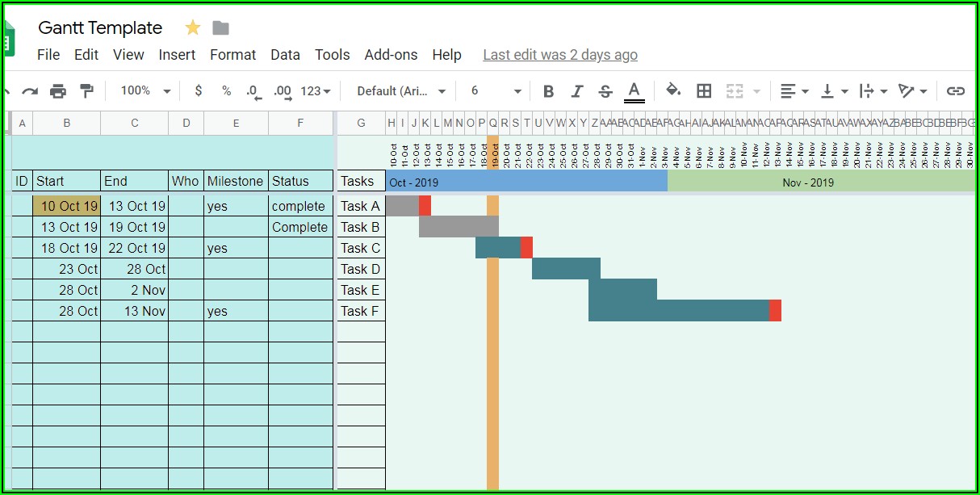Click the move-to-folder icon beside the title

click(220, 28)
